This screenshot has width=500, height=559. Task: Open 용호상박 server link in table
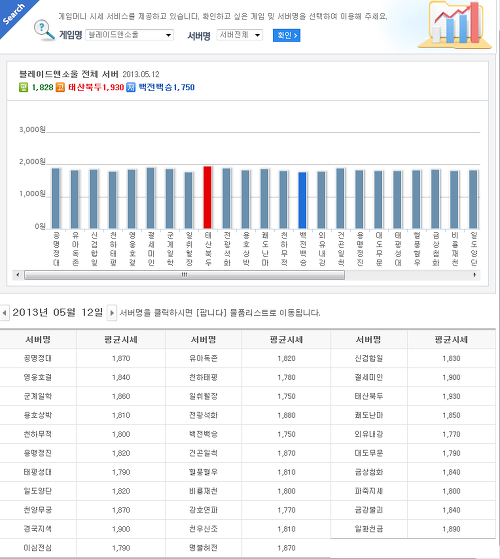pyautogui.click(x=38, y=415)
